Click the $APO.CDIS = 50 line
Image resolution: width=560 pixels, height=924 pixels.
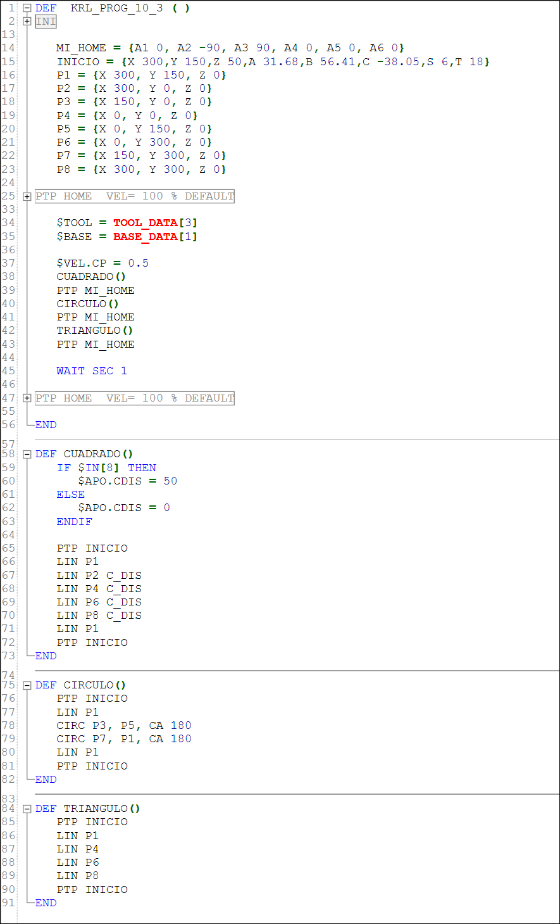[x=128, y=481]
